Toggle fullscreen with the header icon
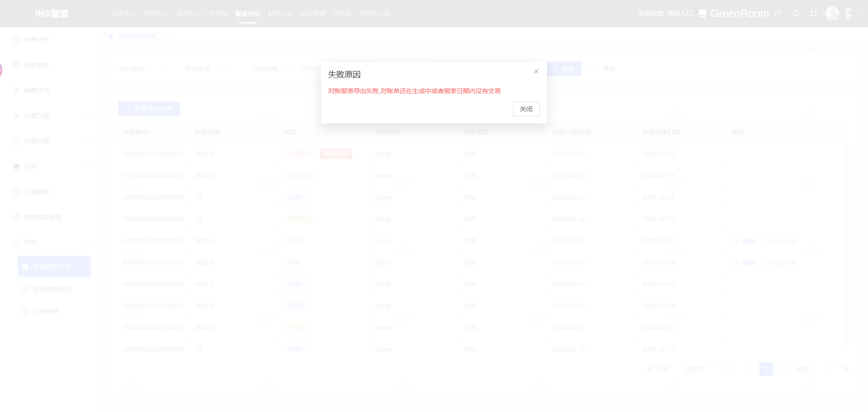Screen dimensions: 868x412 tap(814, 14)
